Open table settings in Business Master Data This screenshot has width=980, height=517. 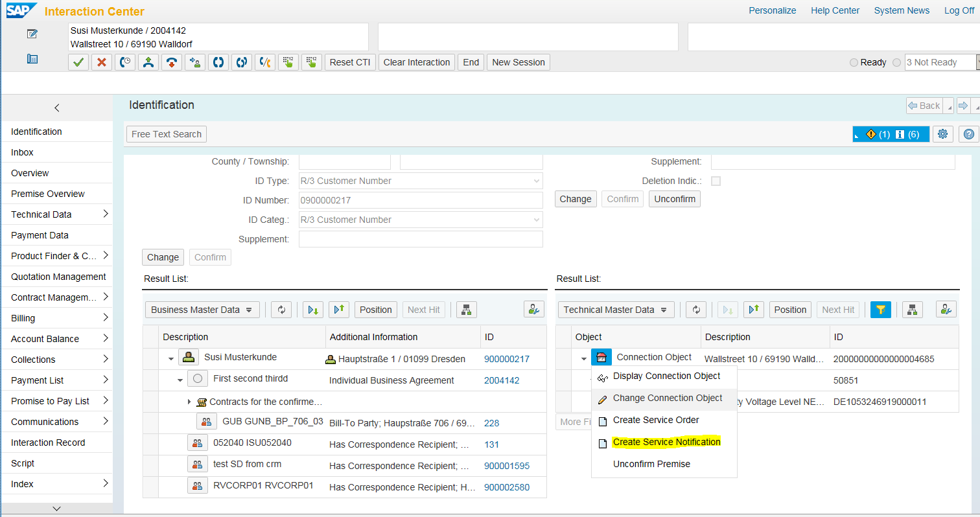534,310
